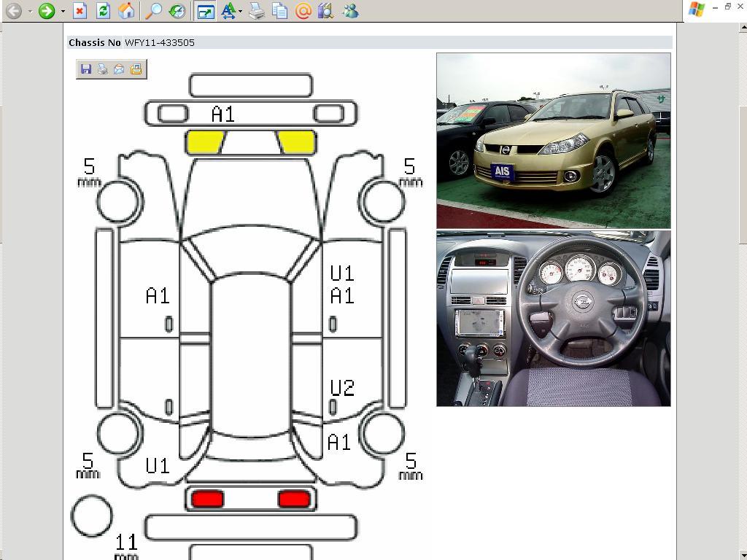Go forward with the green arrow button
The width and height of the screenshot is (747, 560).
pos(46,10)
